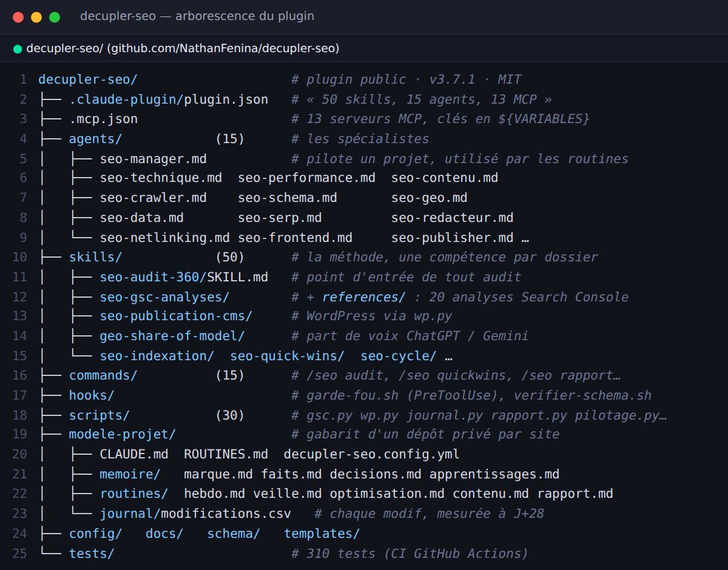
Task: Open apprentissages.md
Action: tap(494, 474)
